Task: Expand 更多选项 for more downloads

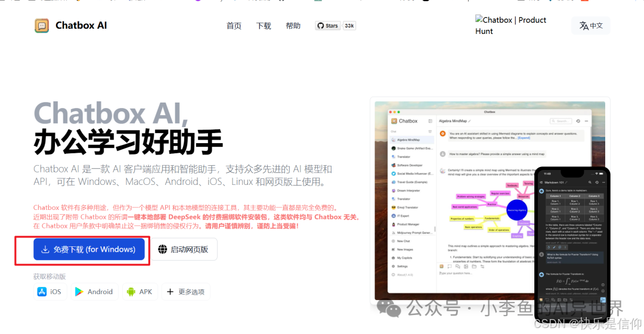Action: point(185,292)
